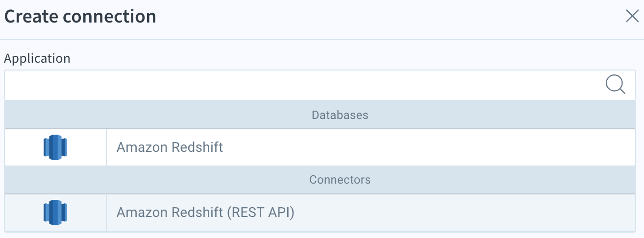This screenshot has height=238, width=644.
Task: Click the blue icon in the Databases row
Action: (55, 147)
